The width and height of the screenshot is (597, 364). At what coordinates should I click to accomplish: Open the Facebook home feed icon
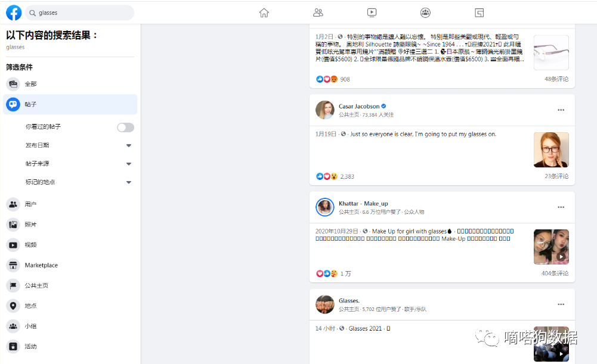point(264,12)
